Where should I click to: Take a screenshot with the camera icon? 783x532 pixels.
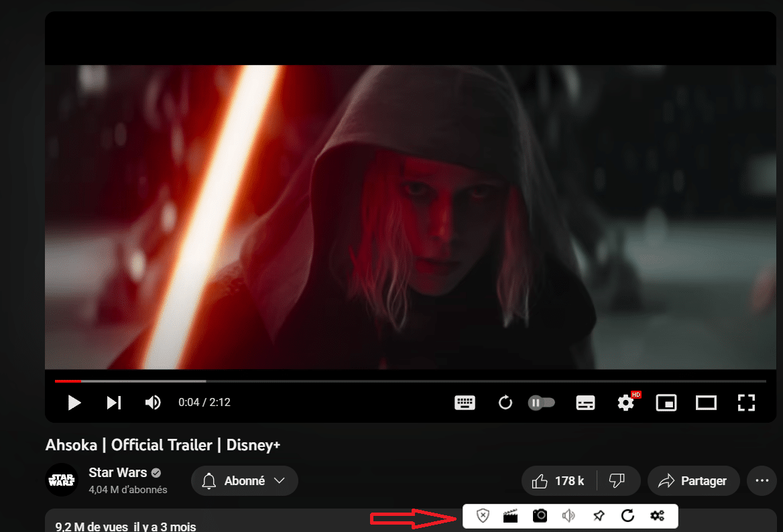(540, 515)
